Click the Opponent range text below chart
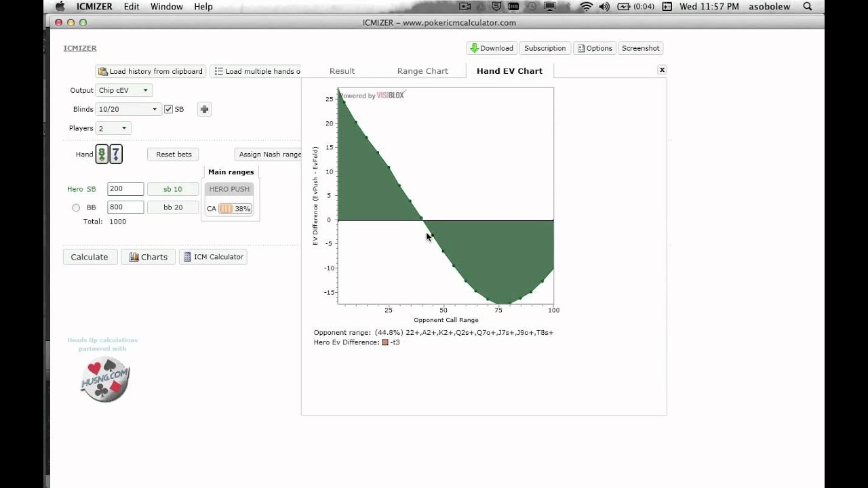Image resolution: width=868 pixels, height=488 pixels. click(433, 333)
